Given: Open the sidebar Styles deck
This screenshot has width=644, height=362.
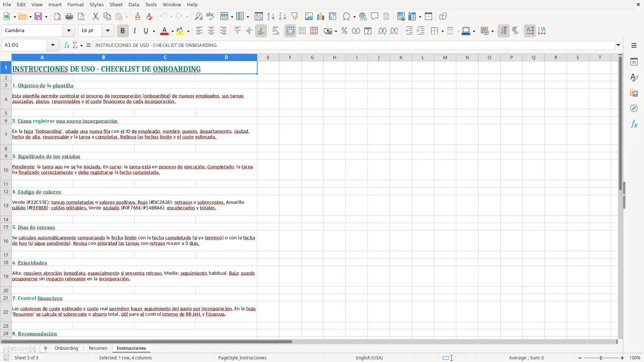Looking at the screenshot, I should click(x=634, y=77).
